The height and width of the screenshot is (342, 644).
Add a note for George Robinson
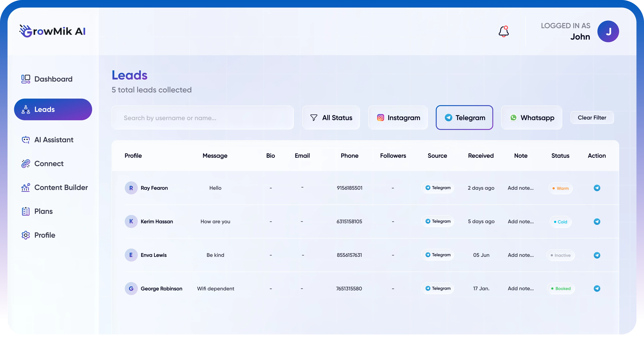[x=520, y=289]
